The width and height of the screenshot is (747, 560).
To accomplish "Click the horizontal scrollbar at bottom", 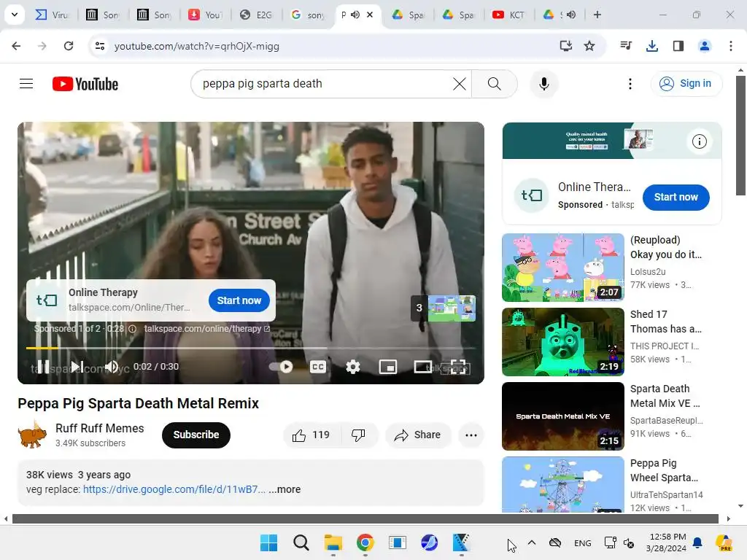I will click(x=366, y=518).
